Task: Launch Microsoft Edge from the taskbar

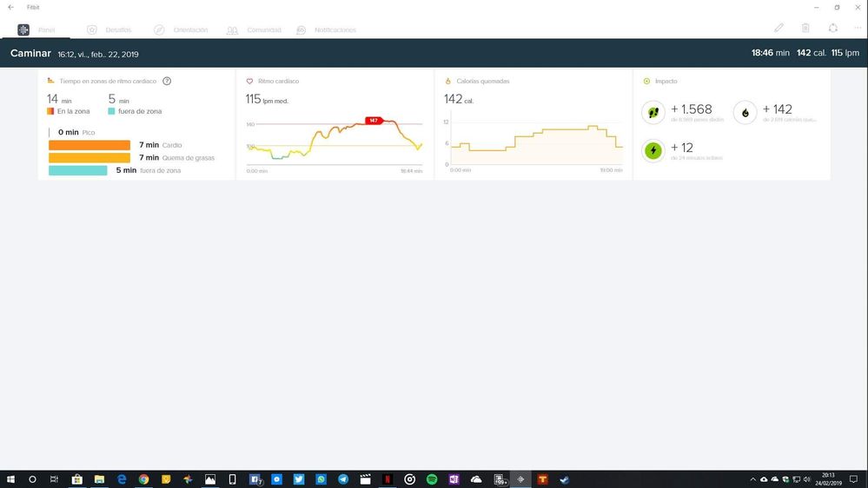Action: [122, 479]
